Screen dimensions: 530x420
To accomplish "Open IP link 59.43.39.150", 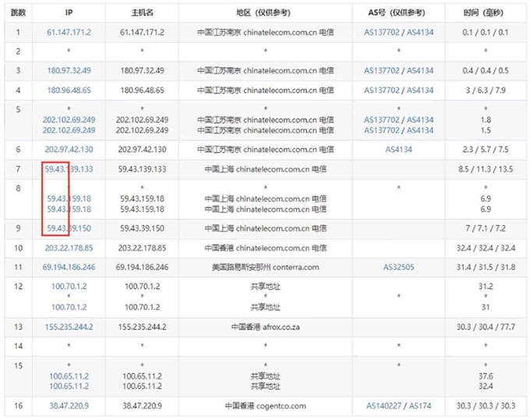I will 69,228.
